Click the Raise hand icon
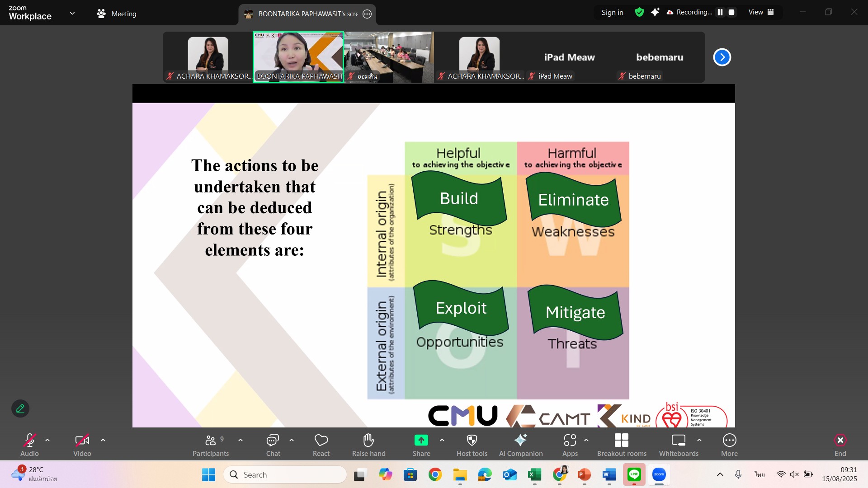868x488 pixels. coord(368,441)
